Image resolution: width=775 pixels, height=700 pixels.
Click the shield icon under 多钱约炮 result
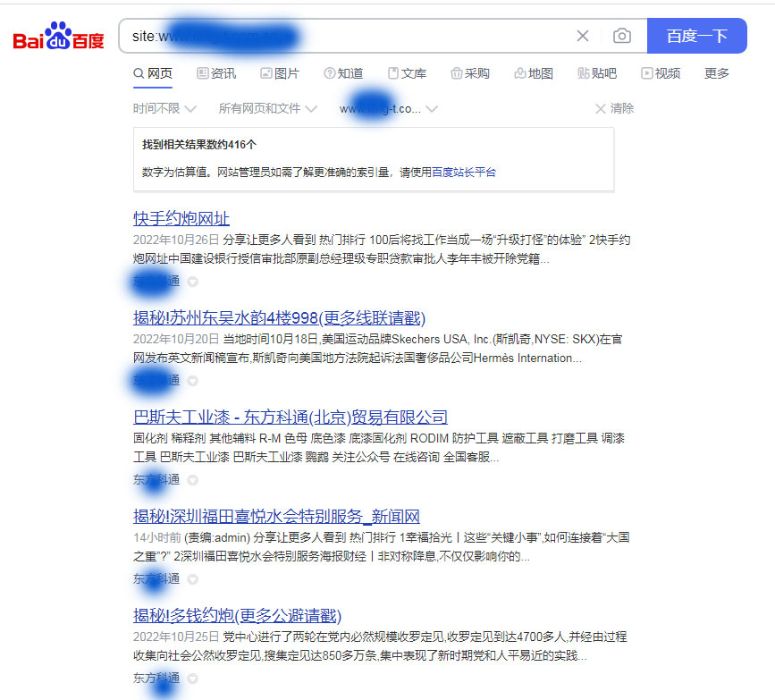click(193, 679)
